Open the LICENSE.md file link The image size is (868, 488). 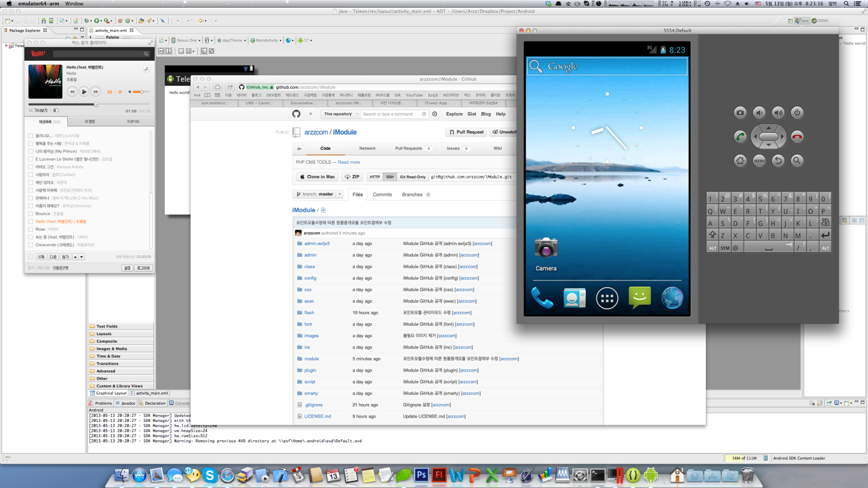tap(317, 416)
